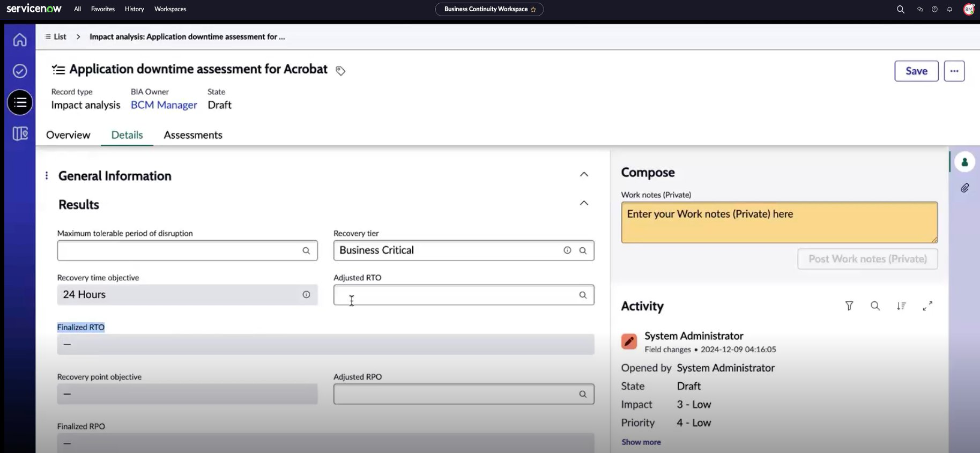Viewport: 980px width, 453px height.
Task: Click the Work notes (Private) text area
Action: [x=779, y=222]
